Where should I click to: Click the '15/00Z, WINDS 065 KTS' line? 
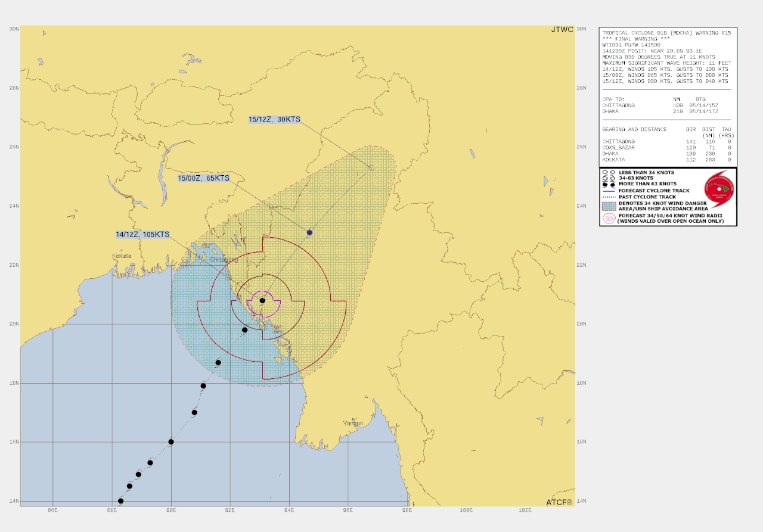pyautogui.click(x=665, y=75)
